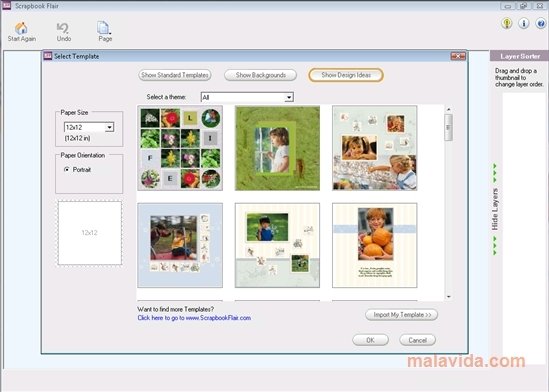Select the three children collage template thumbnail
Screen dimensions: 549x392
coord(375,148)
